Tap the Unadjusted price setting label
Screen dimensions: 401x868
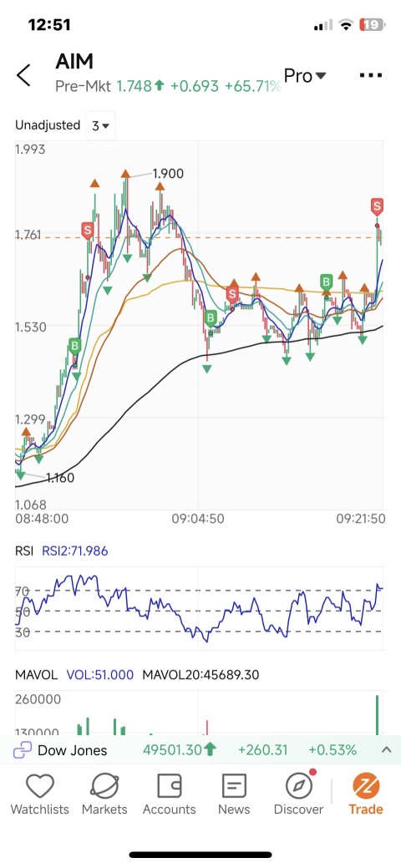[48, 125]
